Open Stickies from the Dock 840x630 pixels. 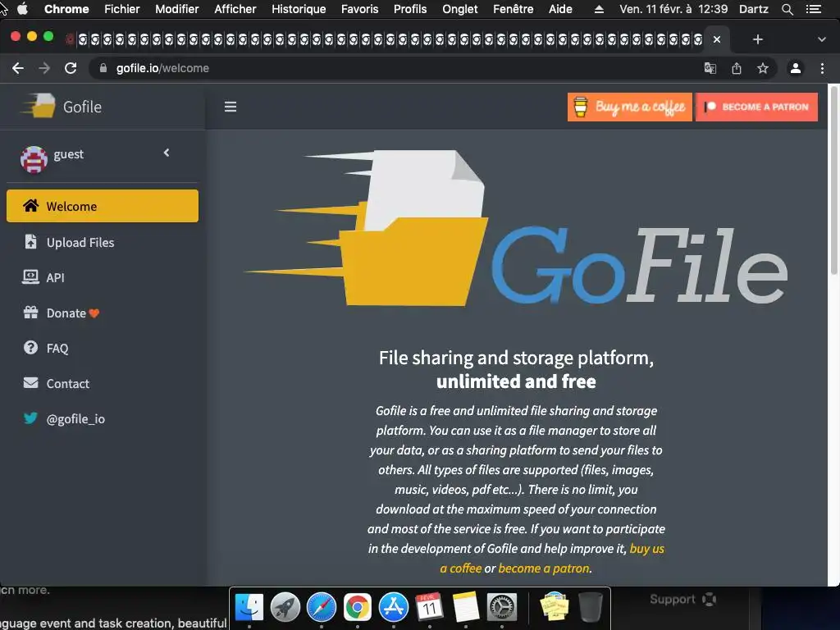pos(555,607)
